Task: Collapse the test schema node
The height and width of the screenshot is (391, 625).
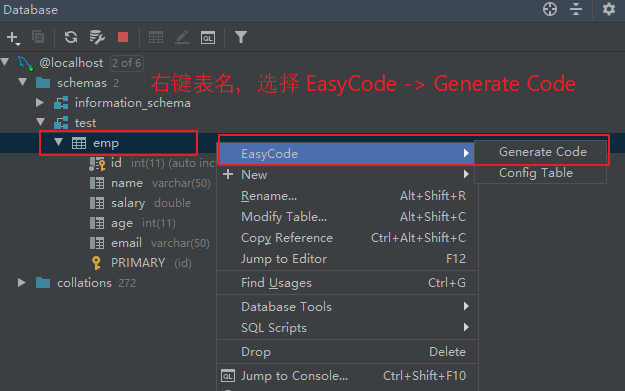Action: click(40, 122)
